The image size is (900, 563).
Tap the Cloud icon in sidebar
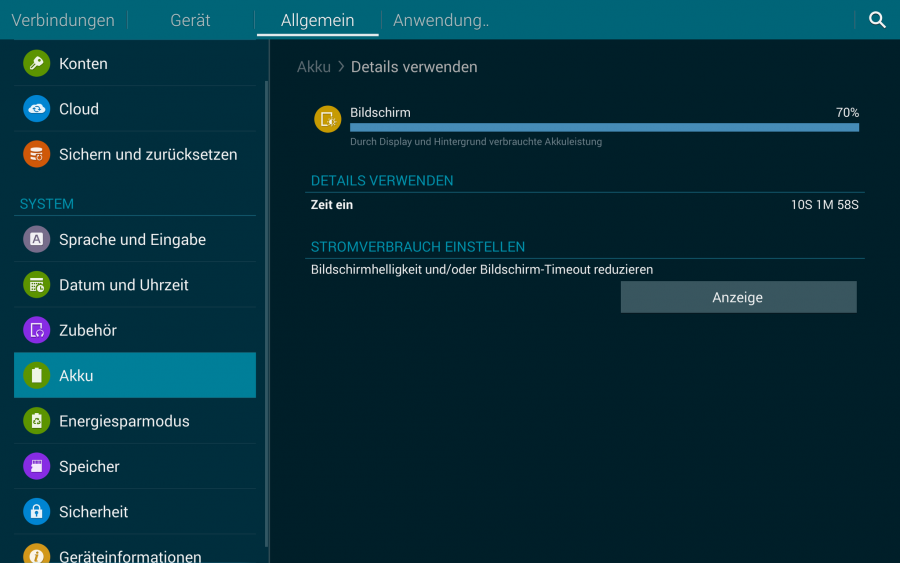coord(37,109)
